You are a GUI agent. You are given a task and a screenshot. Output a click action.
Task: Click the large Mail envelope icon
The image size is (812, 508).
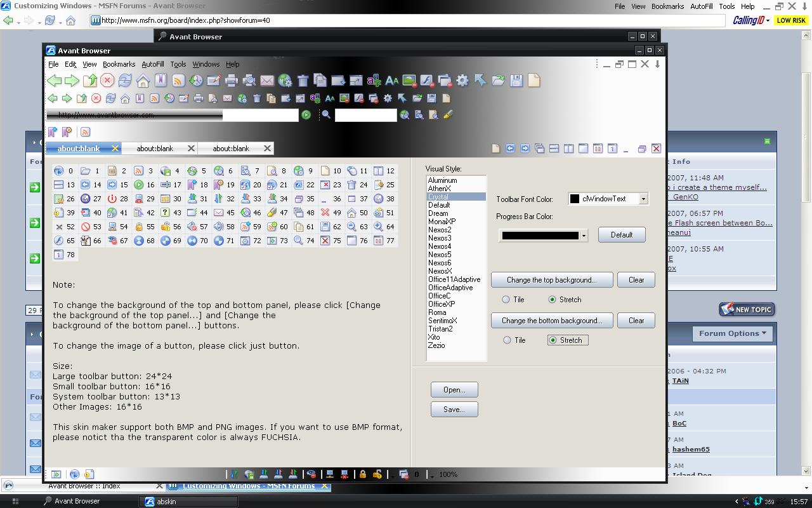(267, 81)
